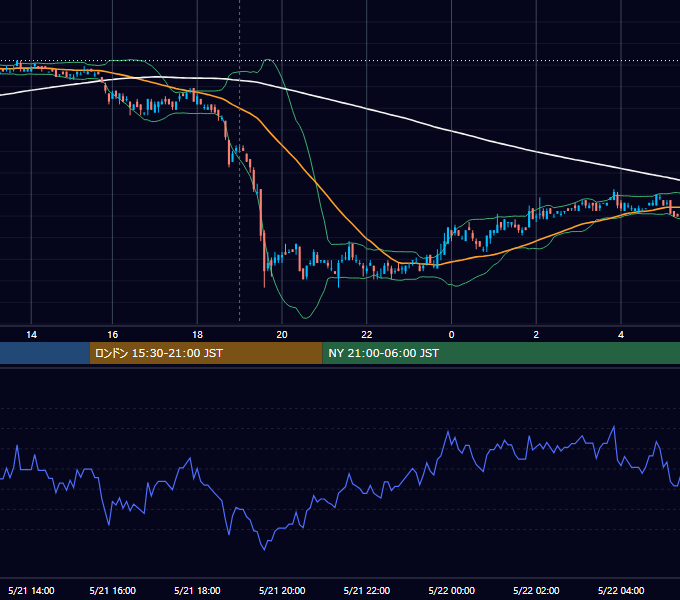Click the 4 hour label on price chart axis
Viewport: 680px width, 600px height.
tap(621, 335)
